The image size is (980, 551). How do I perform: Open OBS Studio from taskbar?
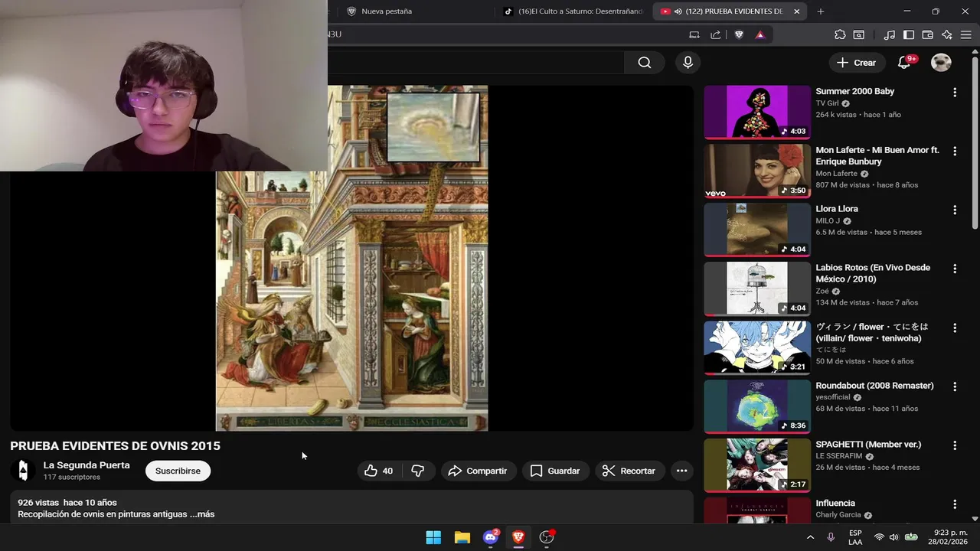point(547,537)
